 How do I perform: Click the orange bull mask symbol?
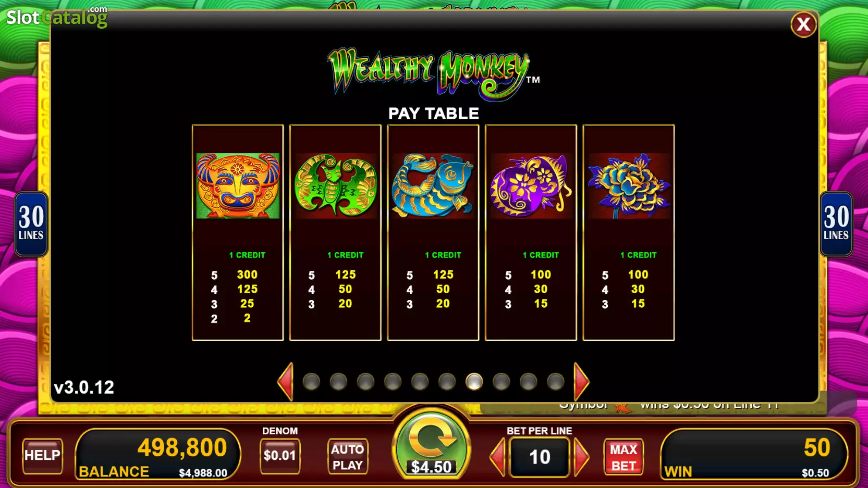click(x=238, y=186)
